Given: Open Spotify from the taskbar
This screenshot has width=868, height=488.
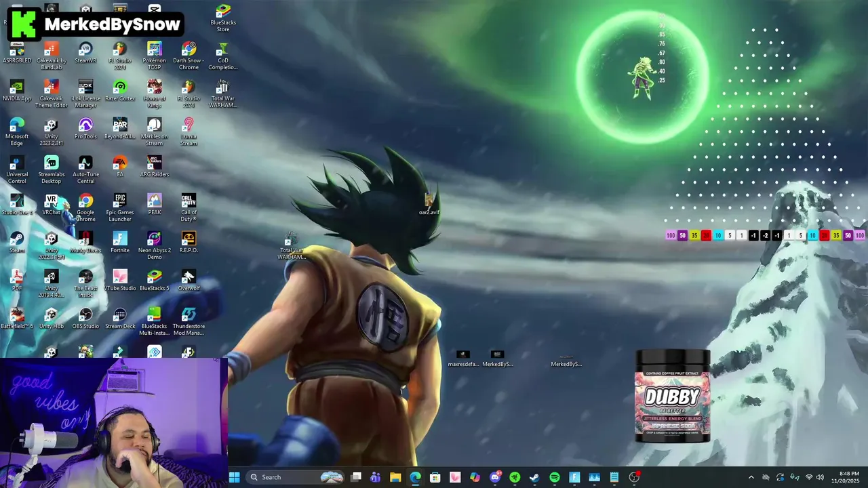Looking at the screenshot, I should pyautogui.click(x=555, y=477).
